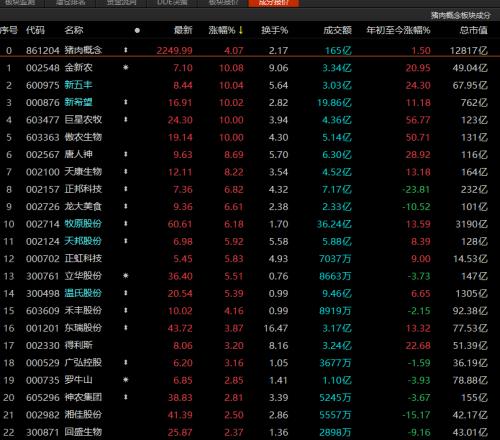Click the marker icon beside 唐人神
This screenshot has width=500, height=440.
(x=126, y=154)
